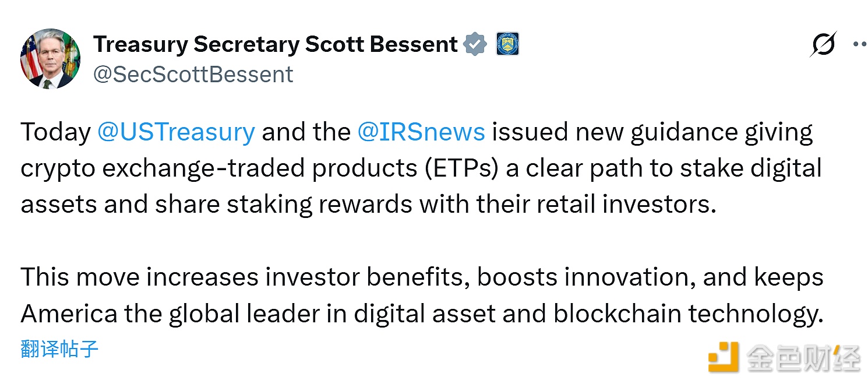The height and width of the screenshot is (380, 868).
Task: Open the more options ellipsis menu
Action: 859,44
